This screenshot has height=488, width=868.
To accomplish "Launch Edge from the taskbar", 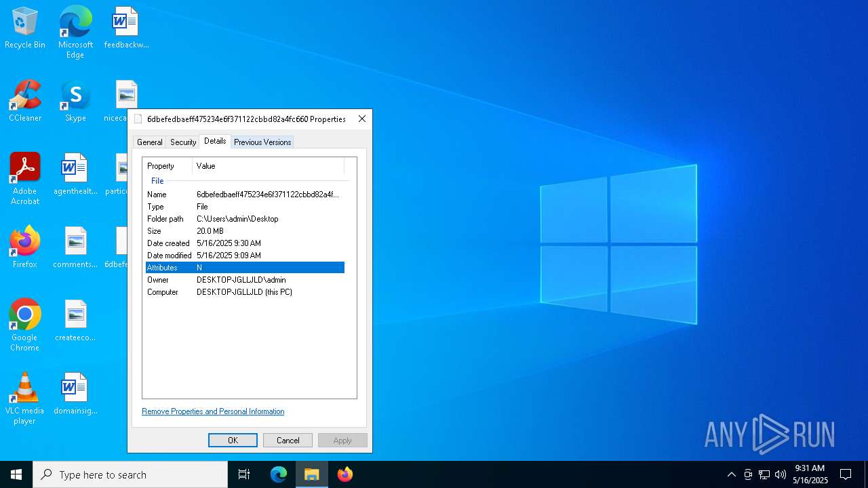I will tap(279, 474).
